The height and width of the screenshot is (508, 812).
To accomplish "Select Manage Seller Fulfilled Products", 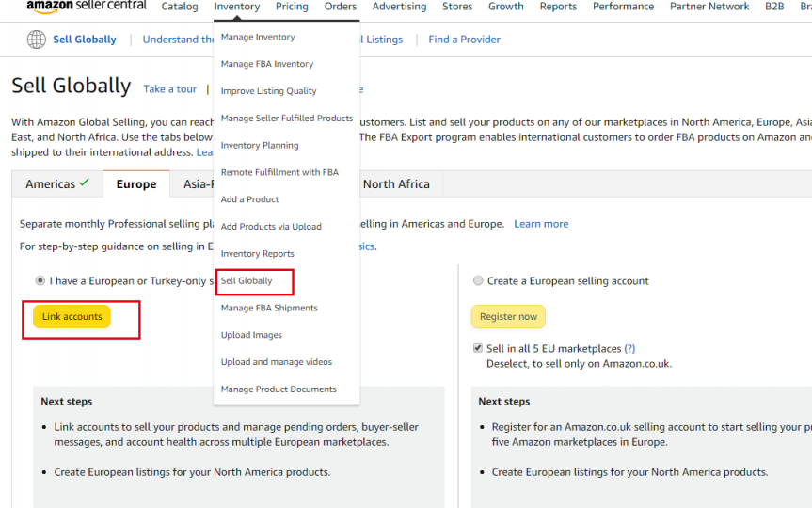I will [x=286, y=119].
